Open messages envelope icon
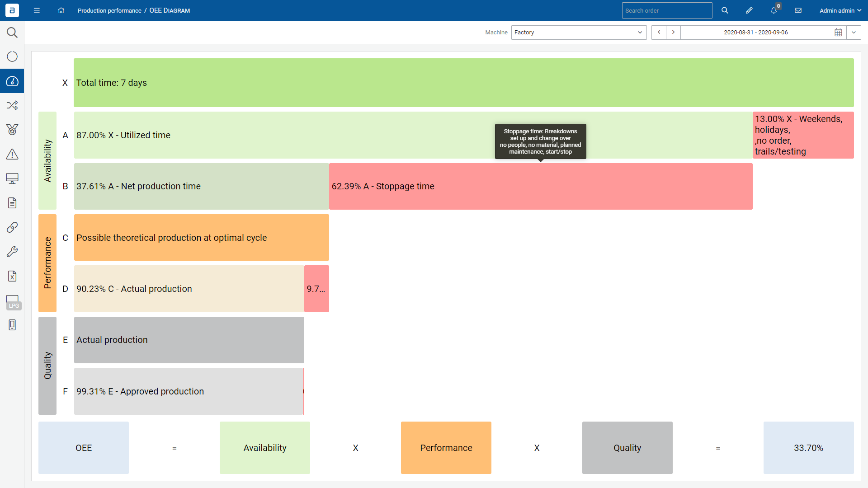 tap(798, 10)
